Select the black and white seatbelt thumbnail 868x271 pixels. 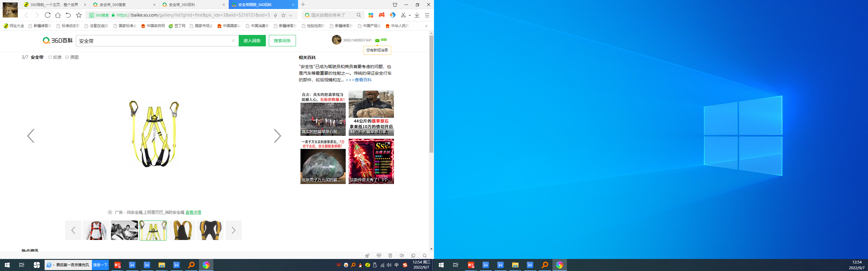click(x=124, y=230)
